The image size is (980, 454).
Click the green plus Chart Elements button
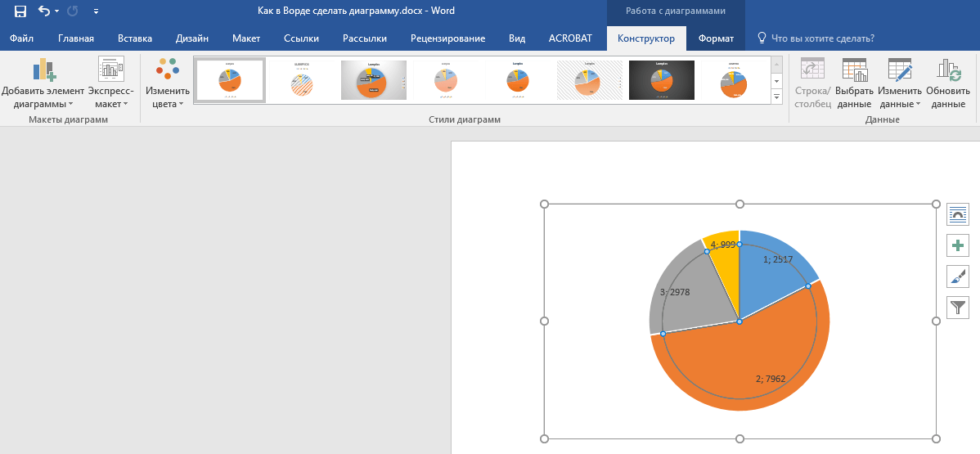pyautogui.click(x=958, y=245)
